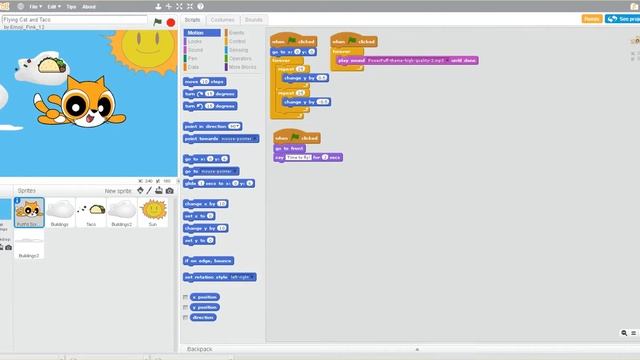Click the move 10 steps block
The width and height of the screenshot is (640, 360).
click(204, 82)
